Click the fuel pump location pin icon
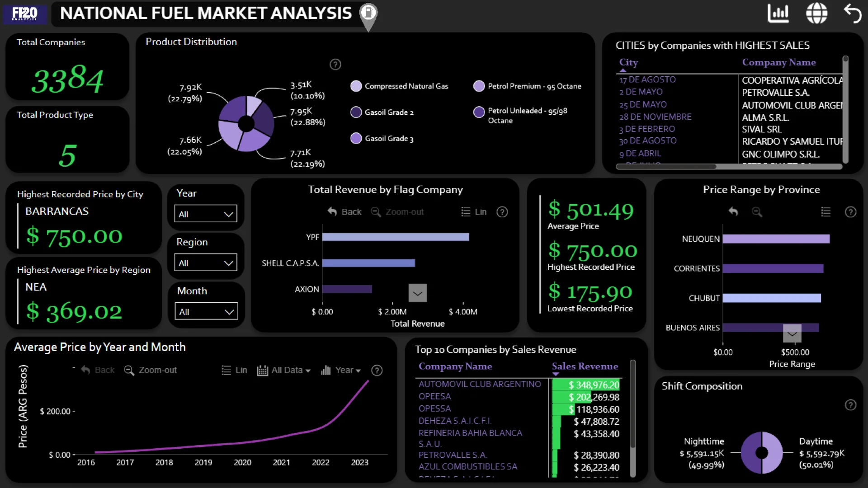The image size is (868, 488). coord(368,16)
